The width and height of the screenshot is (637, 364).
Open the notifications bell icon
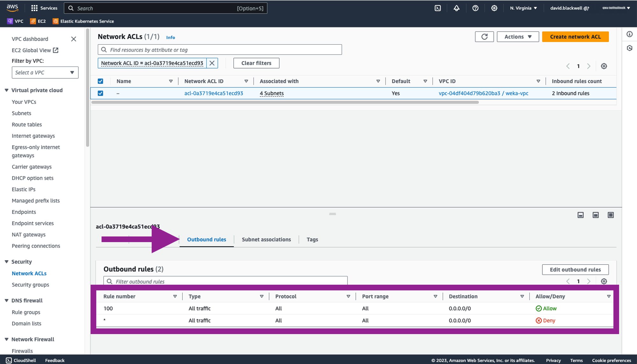point(456,8)
